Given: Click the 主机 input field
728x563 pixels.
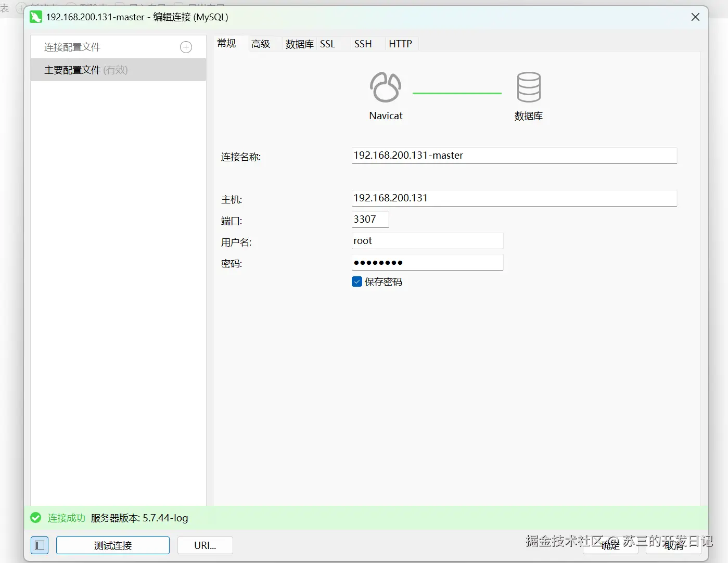Looking at the screenshot, I should pyautogui.click(x=514, y=198).
